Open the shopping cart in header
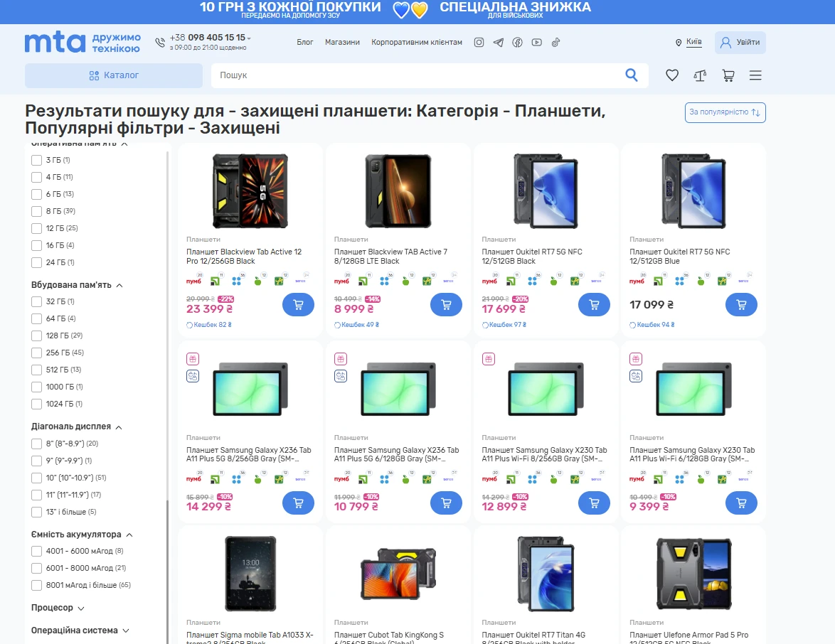 click(728, 75)
